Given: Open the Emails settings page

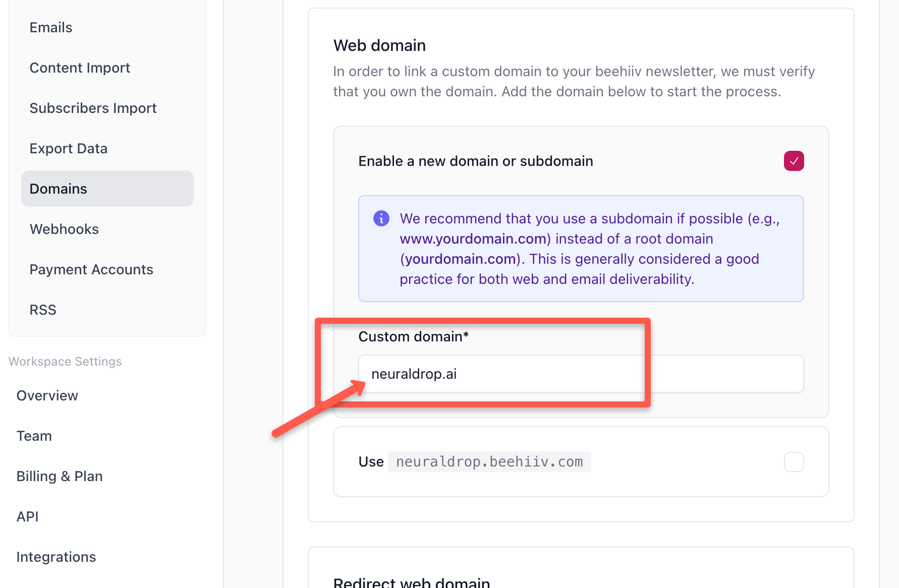Looking at the screenshot, I should 50,27.
